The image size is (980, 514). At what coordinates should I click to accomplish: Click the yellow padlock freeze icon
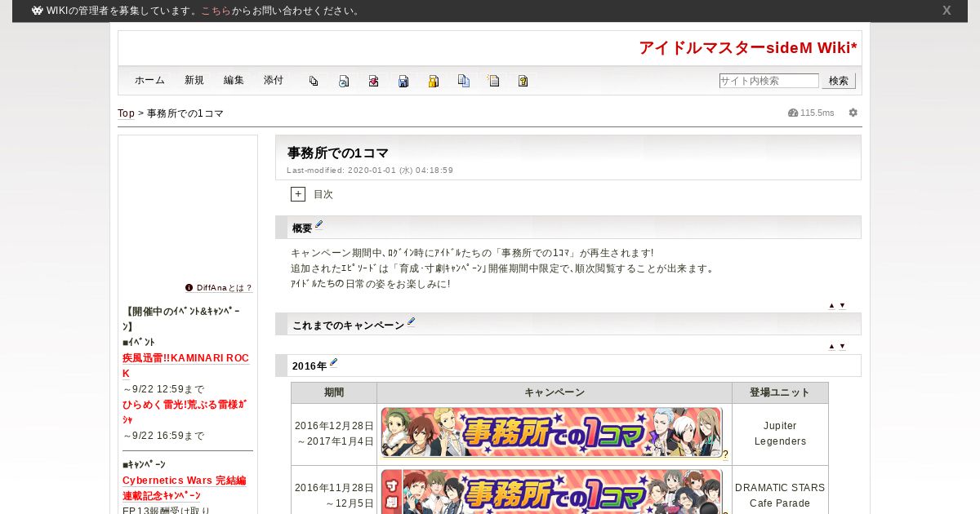click(x=434, y=81)
